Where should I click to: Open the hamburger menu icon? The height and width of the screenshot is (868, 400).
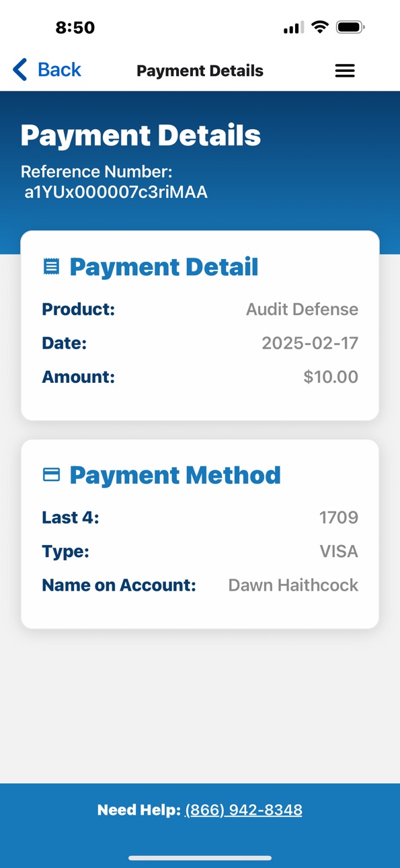345,71
